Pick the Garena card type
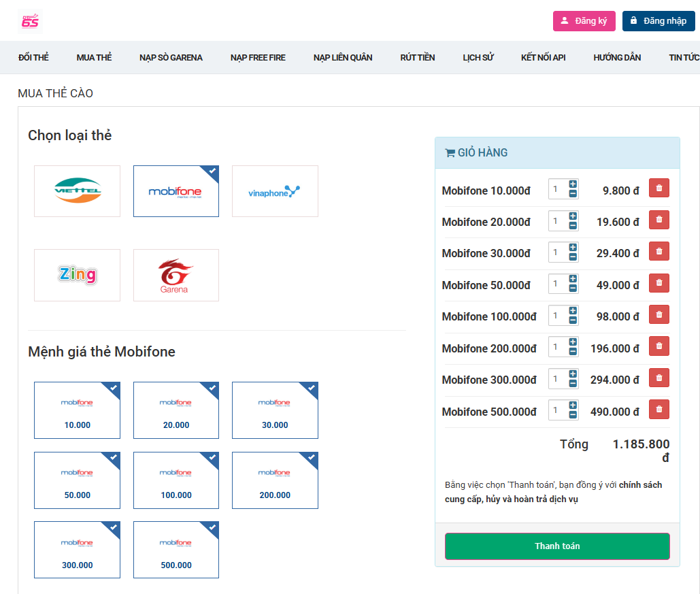Viewport: 700px width, 594px height. point(176,275)
